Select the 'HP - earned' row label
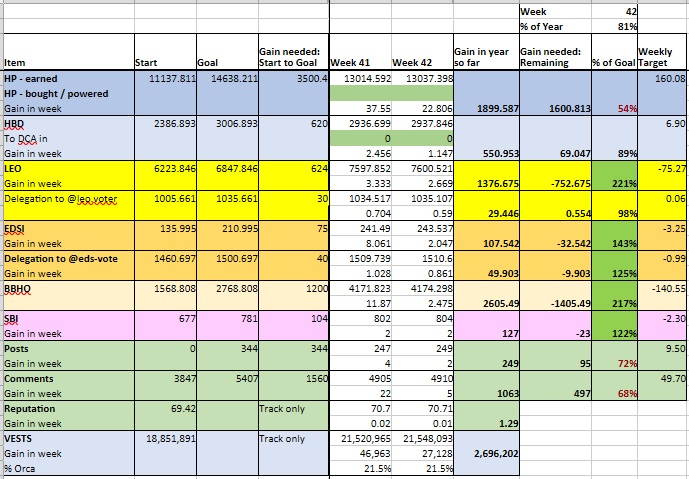The height and width of the screenshot is (479, 689). pyautogui.click(x=66, y=77)
